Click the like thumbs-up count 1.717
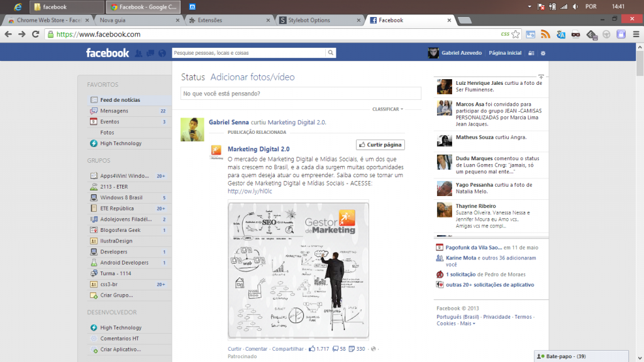Viewport: 644px width, 362px height. pyautogui.click(x=319, y=349)
